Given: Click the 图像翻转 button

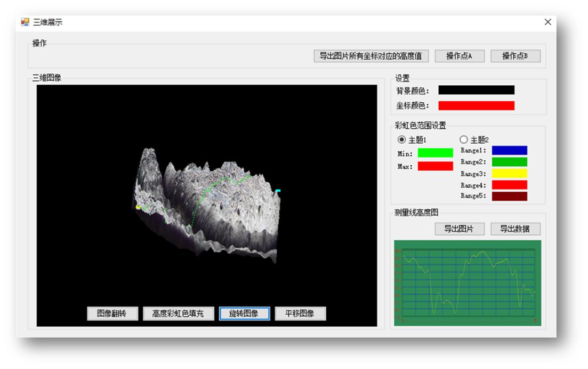Looking at the screenshot, I should coord(112,314).
